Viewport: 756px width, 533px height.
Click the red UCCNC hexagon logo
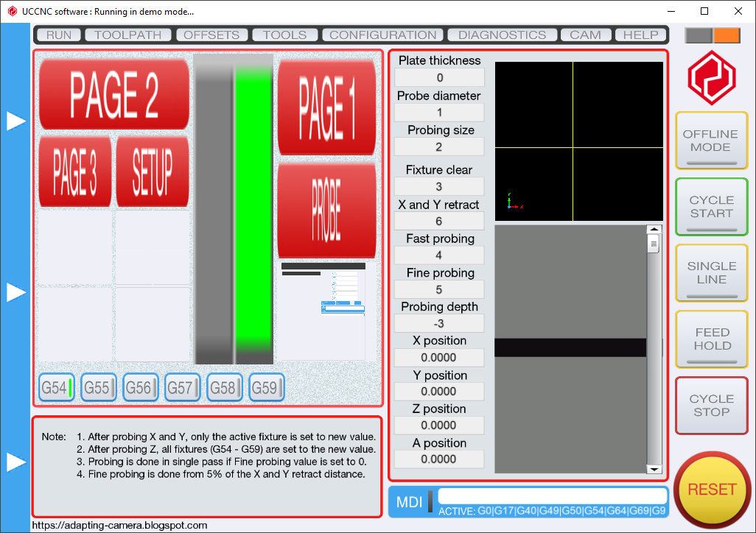click(710, 77)
